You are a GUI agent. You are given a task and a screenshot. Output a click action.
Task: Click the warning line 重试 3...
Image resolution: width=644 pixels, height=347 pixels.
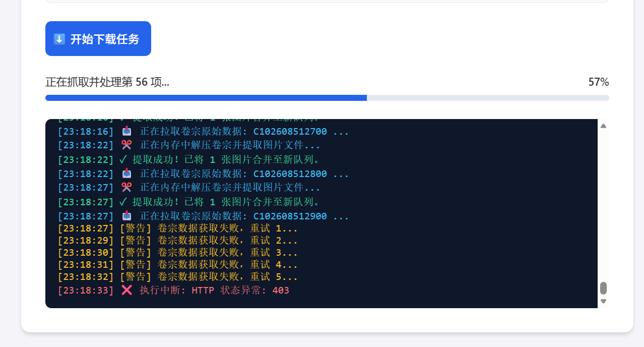(x=178, y=253)
